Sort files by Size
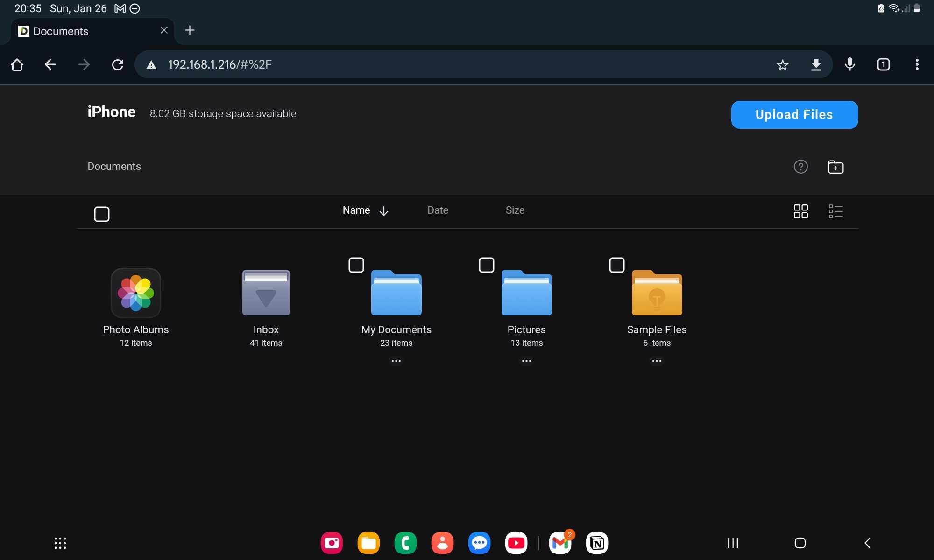This screenshot has width=934, height=560. pyautogui.click(x=515, y=210)
